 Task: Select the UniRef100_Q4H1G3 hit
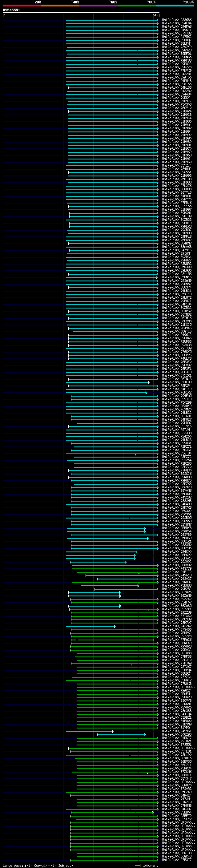176,88
